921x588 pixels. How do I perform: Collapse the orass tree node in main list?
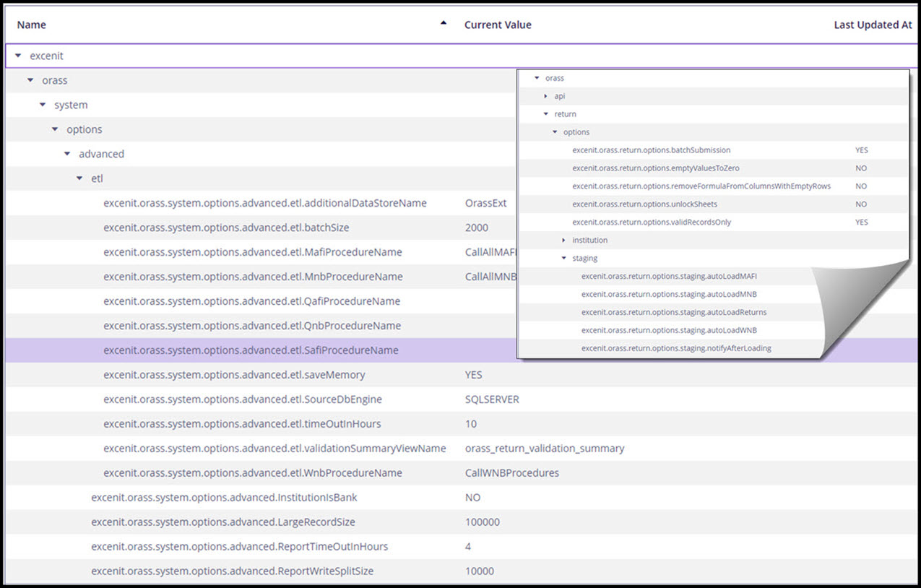point(30,80)
